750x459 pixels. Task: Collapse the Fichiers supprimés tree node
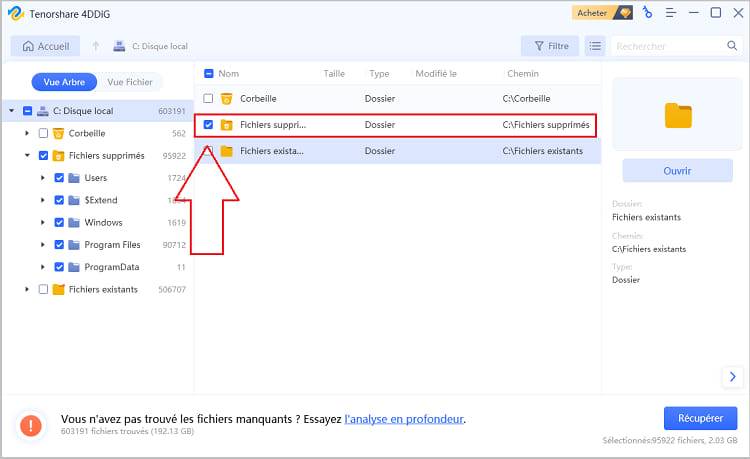click(x=27, y=156)
